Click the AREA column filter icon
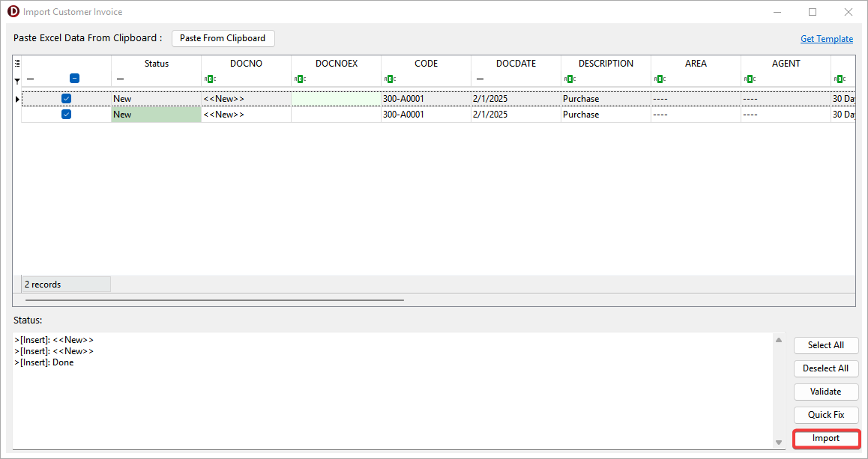The width and height of the screenshot is (868, 459). pyautogui.click(x=660, y=79)
